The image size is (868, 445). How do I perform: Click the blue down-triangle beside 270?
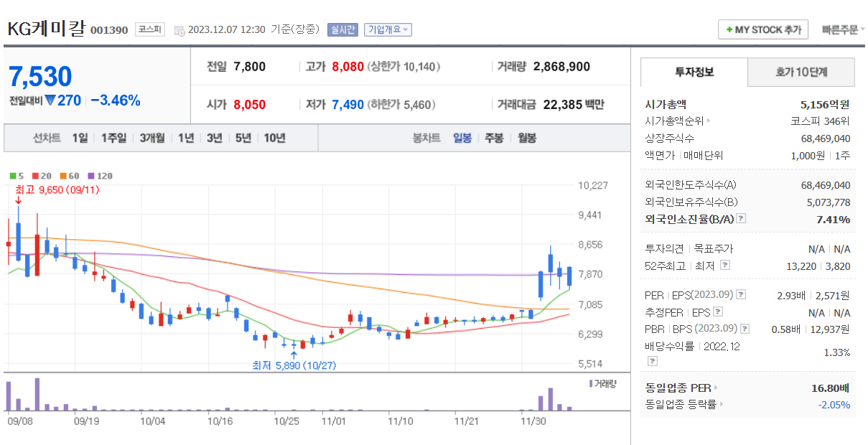click(50, 100)
